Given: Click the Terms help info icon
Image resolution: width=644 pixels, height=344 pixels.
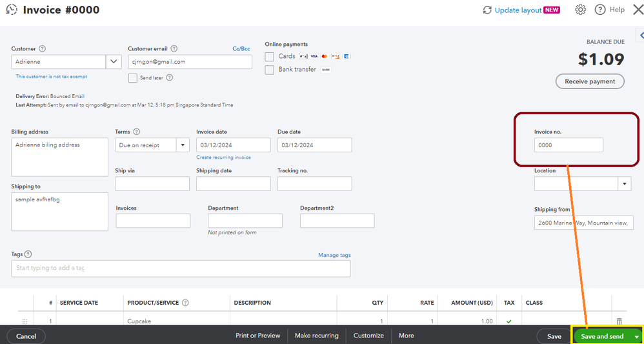Looking at the screenshot, I should click(137, 132).
